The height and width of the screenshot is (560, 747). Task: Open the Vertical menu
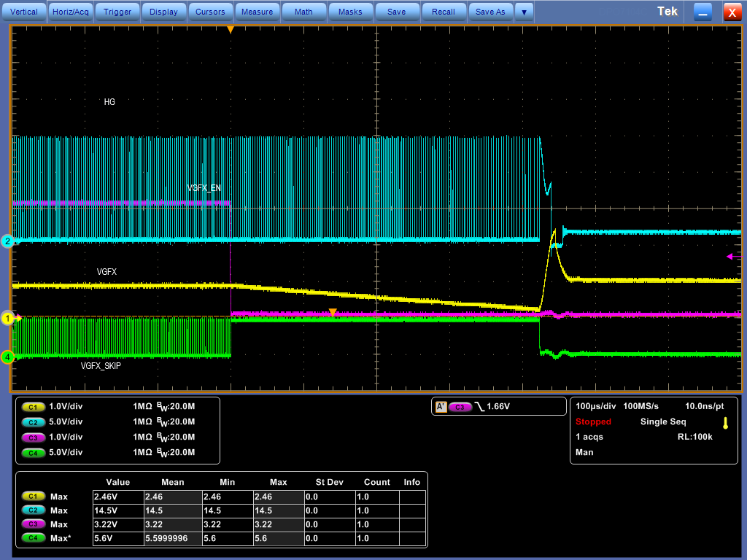(x=24, y=12)
